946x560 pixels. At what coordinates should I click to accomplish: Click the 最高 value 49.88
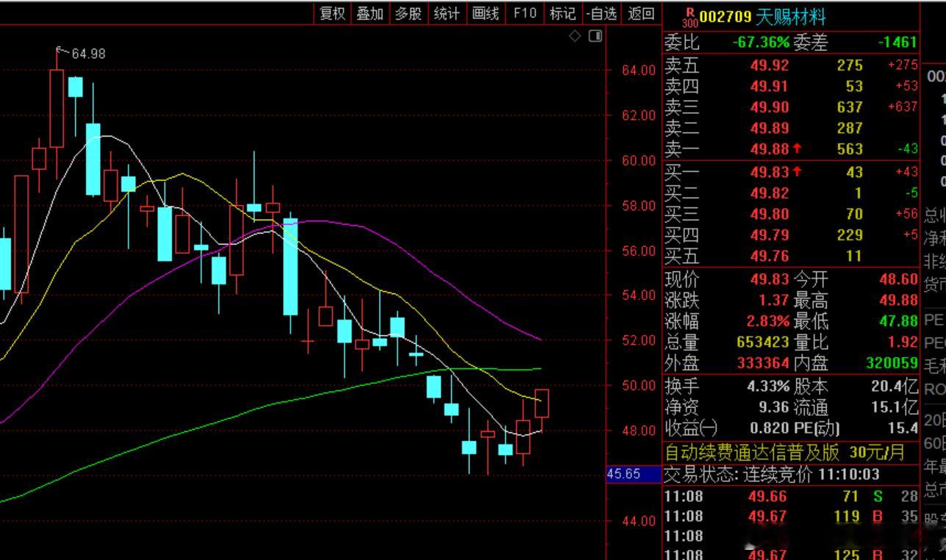click(898, 300)
